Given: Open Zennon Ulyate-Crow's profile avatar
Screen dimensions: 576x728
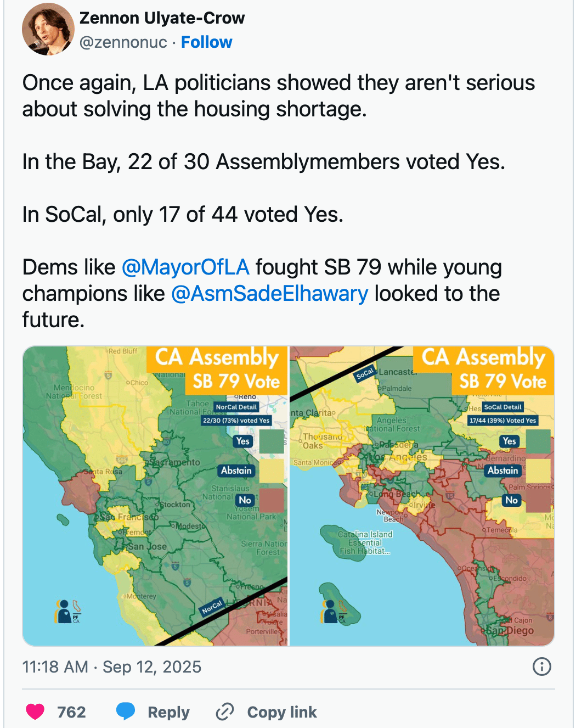Looking at the screenshot, I should (48, 29).
